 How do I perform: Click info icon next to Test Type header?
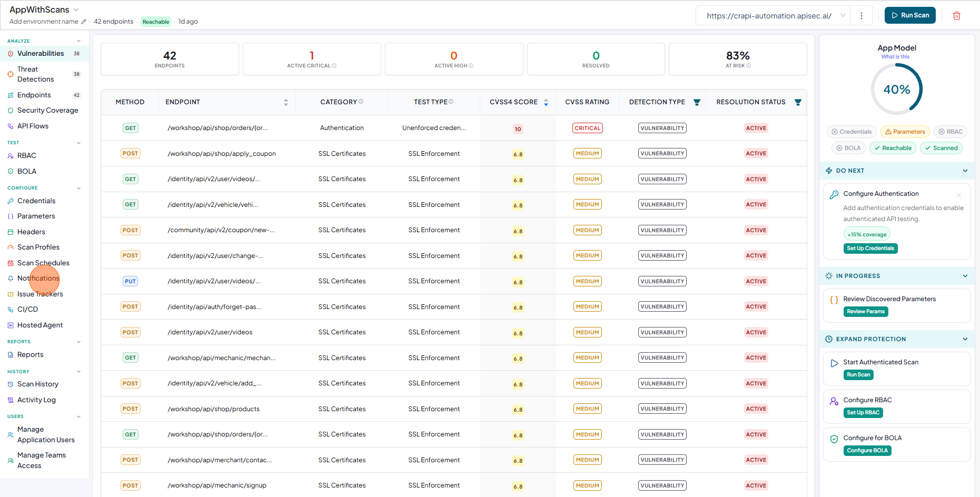tap(451, 102)
